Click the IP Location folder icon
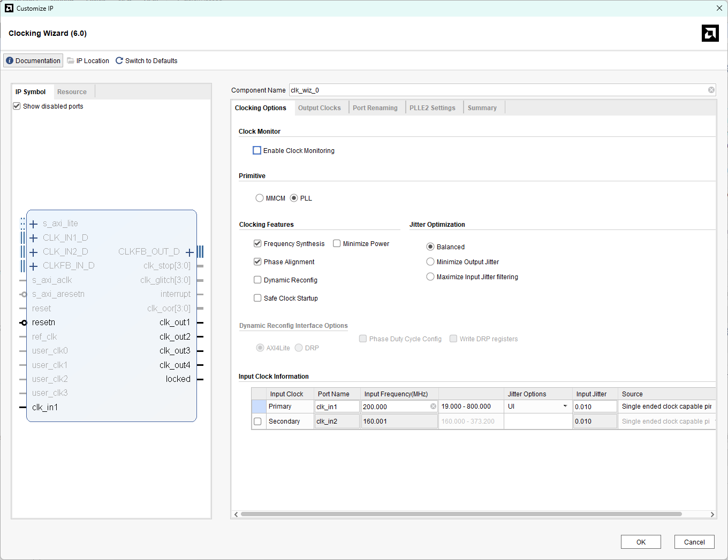728x560 pixels. click(71, 60)
